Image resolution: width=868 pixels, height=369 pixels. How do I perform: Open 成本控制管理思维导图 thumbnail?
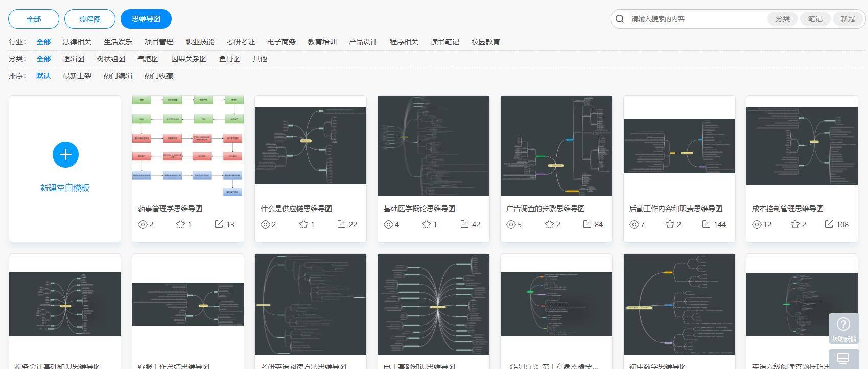(x=802, y=146)
